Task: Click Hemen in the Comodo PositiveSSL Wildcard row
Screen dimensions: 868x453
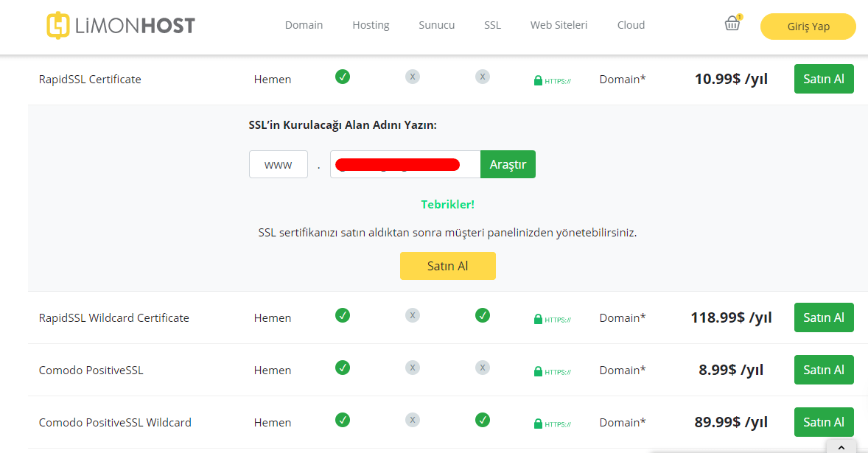Action: click(x=273, y=423)
